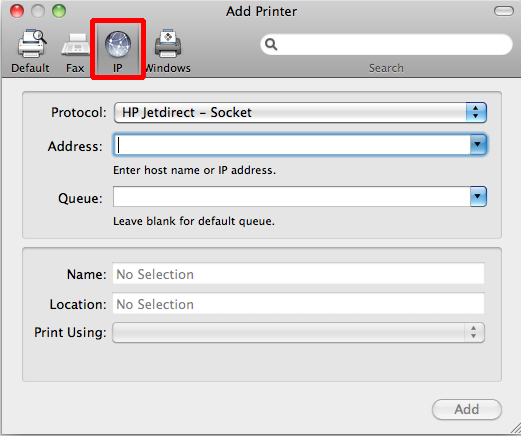The height and width of the screenshot is (436, 521).
Task: Click the Location field
Action: (298, 304)
